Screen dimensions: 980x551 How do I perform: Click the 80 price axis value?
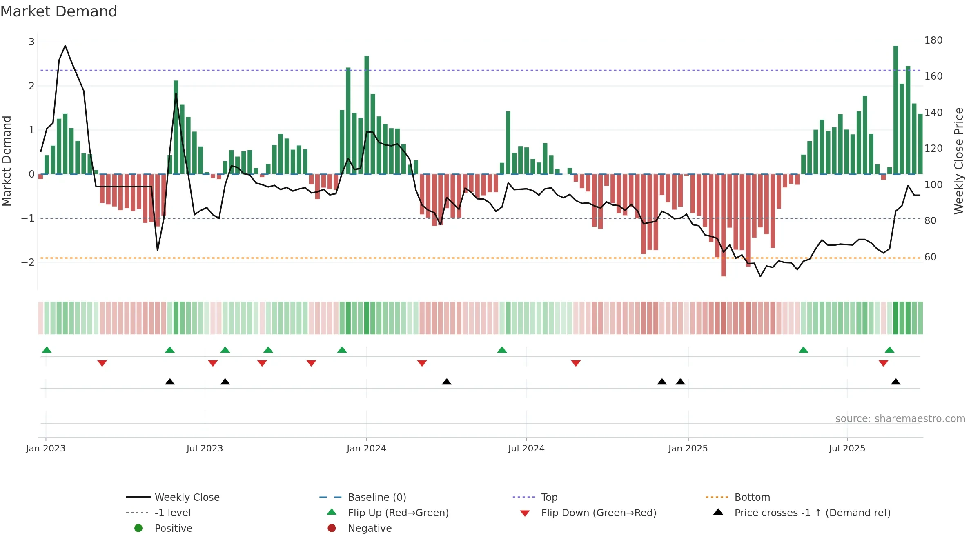(931, 221)
